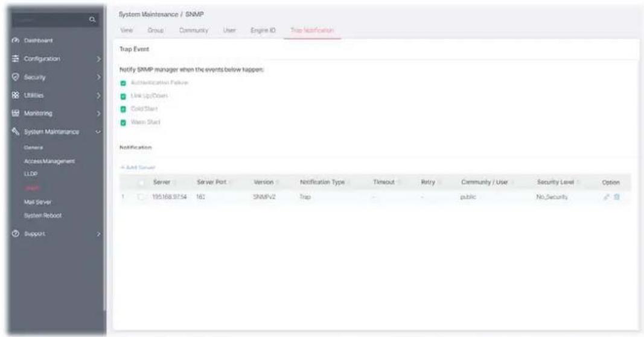The image size is (644, 337).
Task: Switch to the Engine ID tab
Action: 263,30
